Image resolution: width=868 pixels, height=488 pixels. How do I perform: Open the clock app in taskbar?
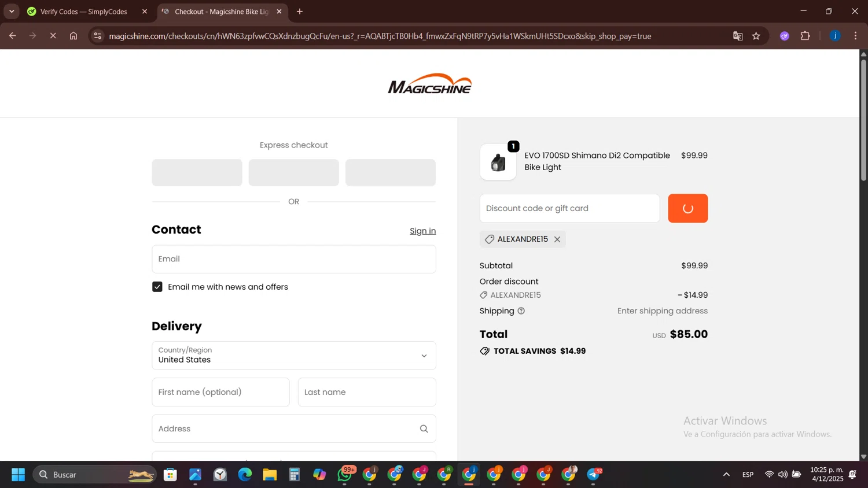tap(220, 475)
